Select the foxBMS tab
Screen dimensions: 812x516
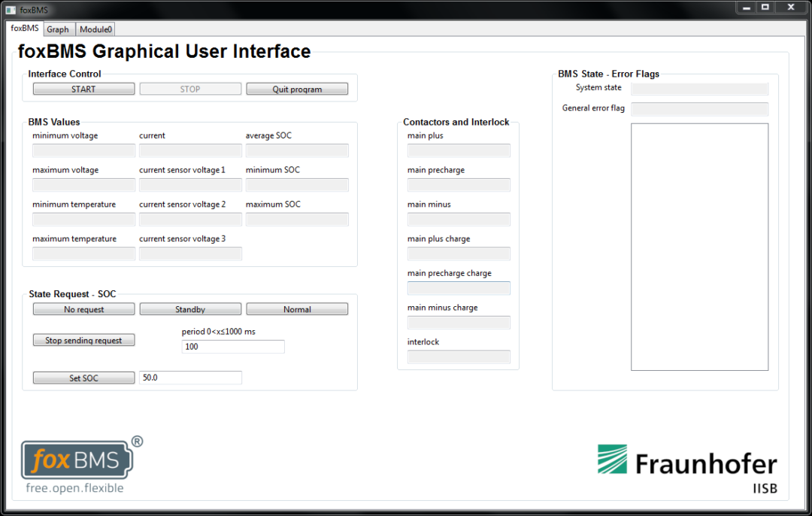click(23, 29)
